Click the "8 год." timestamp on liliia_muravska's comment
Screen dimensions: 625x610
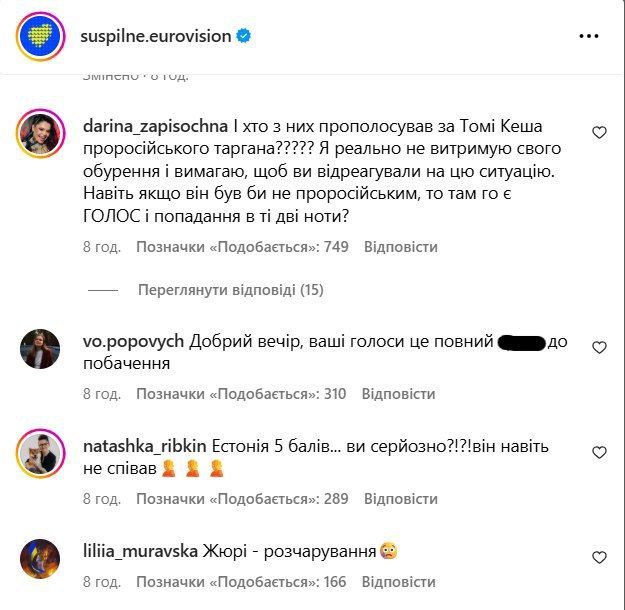pos(101,582)
